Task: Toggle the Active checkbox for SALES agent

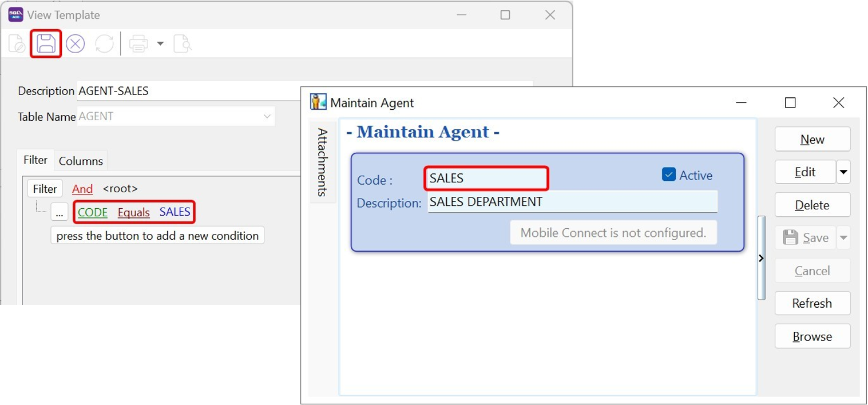Action: [x=668, y=175]
